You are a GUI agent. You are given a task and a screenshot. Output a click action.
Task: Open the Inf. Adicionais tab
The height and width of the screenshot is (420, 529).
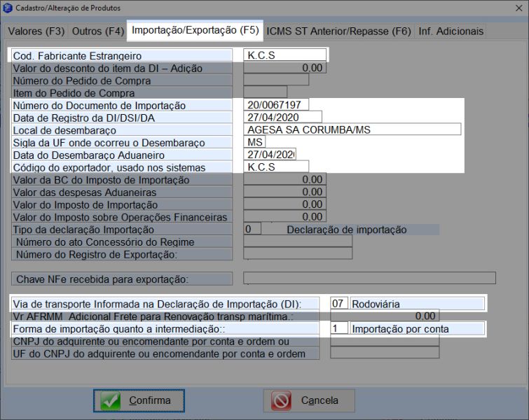[451, 31]
